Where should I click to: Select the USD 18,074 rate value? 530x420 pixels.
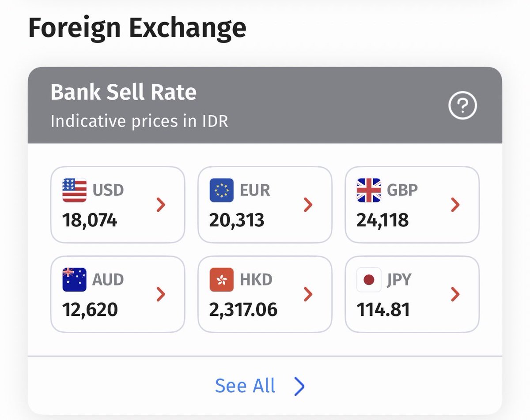[x=90, y=220]
